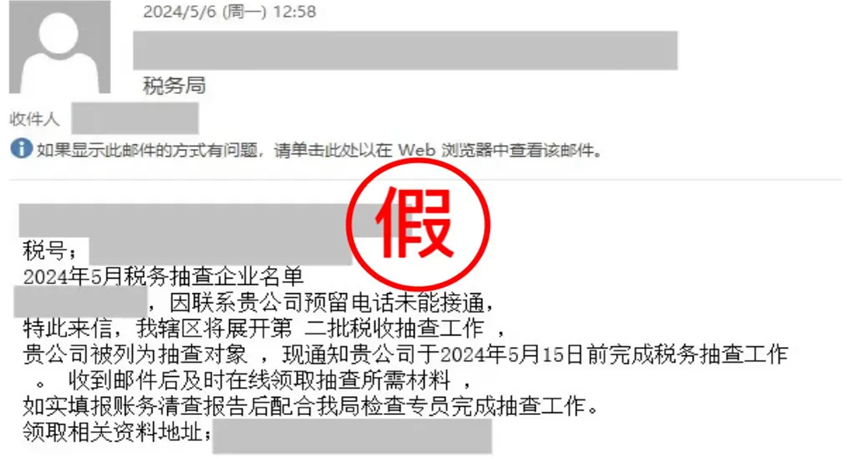Click the sentence 收到邮件后及时在线领取抽查所需材料
Viewport: 856px width, 459px height.
coord(259,380)
